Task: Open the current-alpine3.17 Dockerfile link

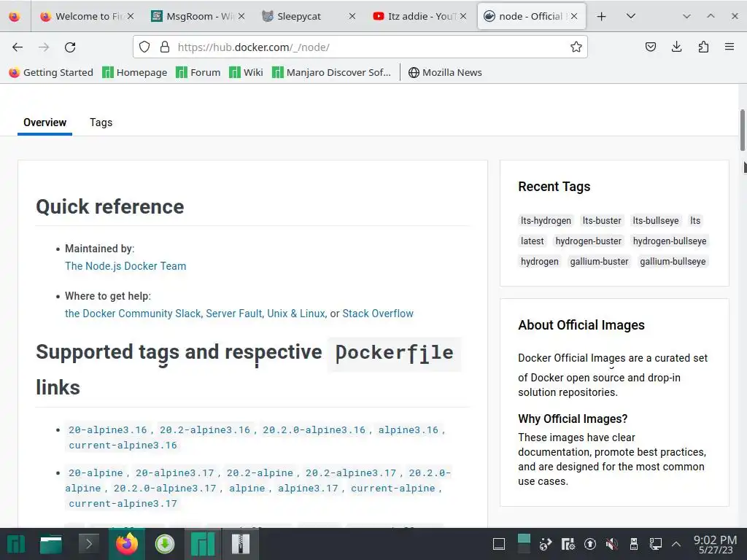Action: 123,503
